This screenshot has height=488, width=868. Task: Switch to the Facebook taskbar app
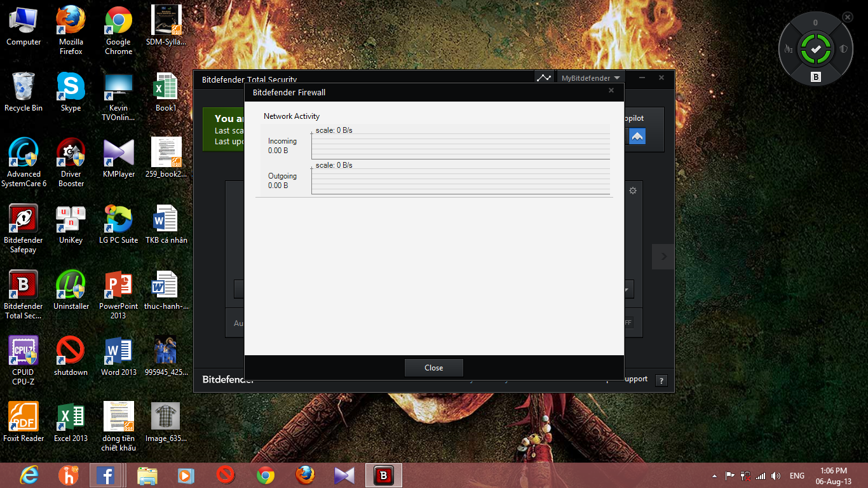point(105,475)
